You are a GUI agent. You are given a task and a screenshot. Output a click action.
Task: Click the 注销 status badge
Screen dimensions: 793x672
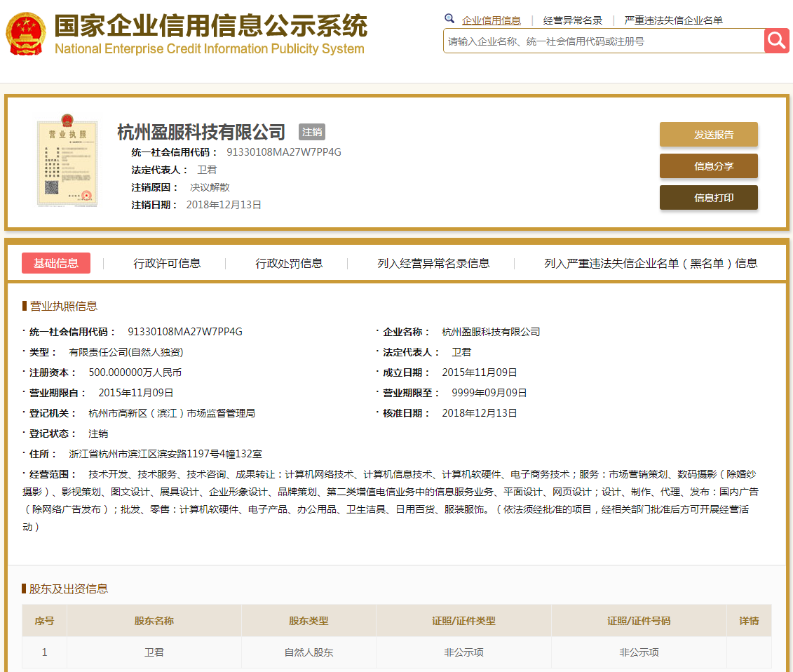(312, 132)
